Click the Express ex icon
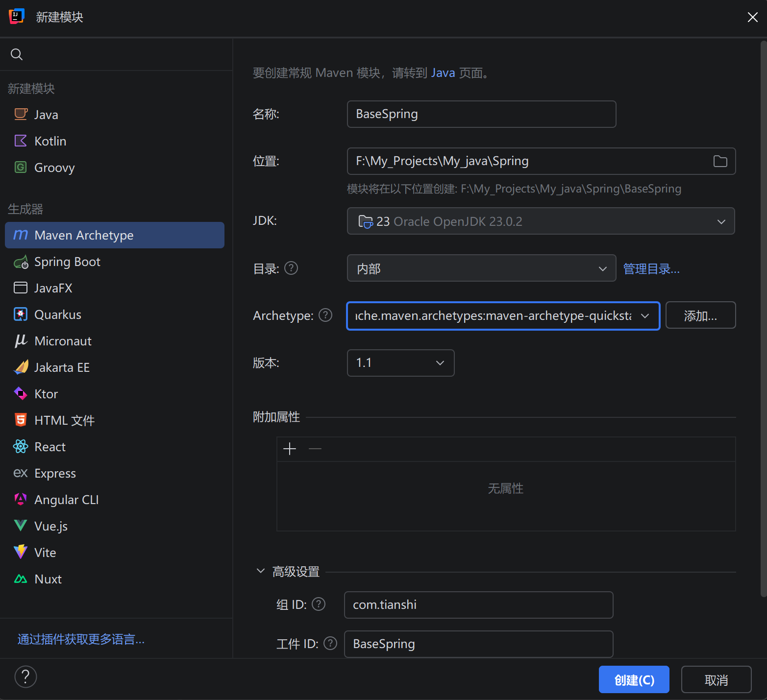The image size is (767, 700). click(21, 473)
